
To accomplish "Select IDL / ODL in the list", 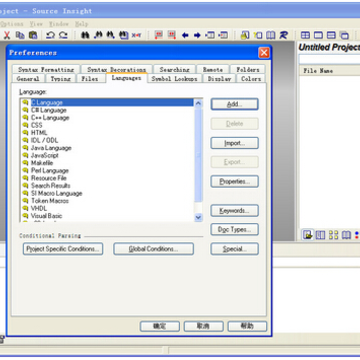I will click(44, 140).
